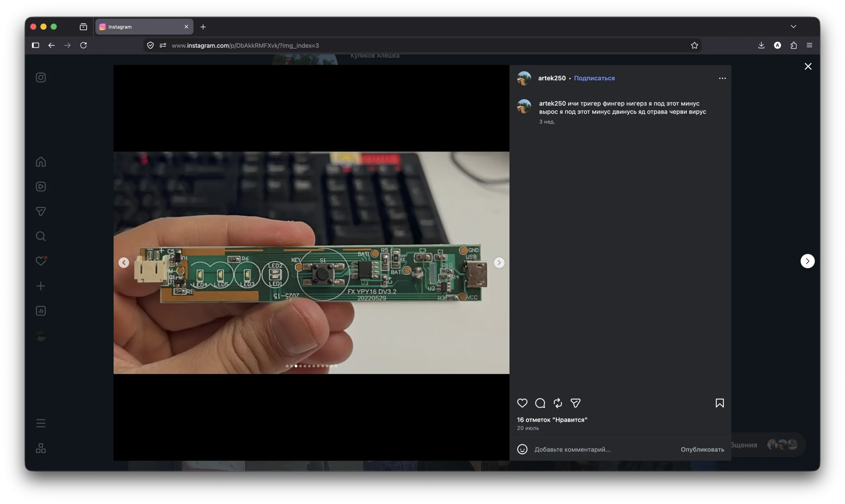The width and height of the screenshot is (845, 504).
Task: Bookmark this page with star icon
Action: click(694, 45)
